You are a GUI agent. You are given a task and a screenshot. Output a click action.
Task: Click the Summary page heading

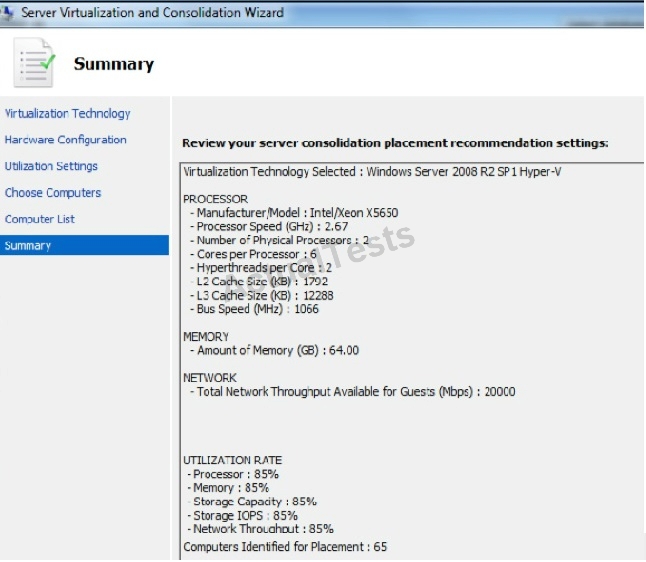click(x=114, y=64)
